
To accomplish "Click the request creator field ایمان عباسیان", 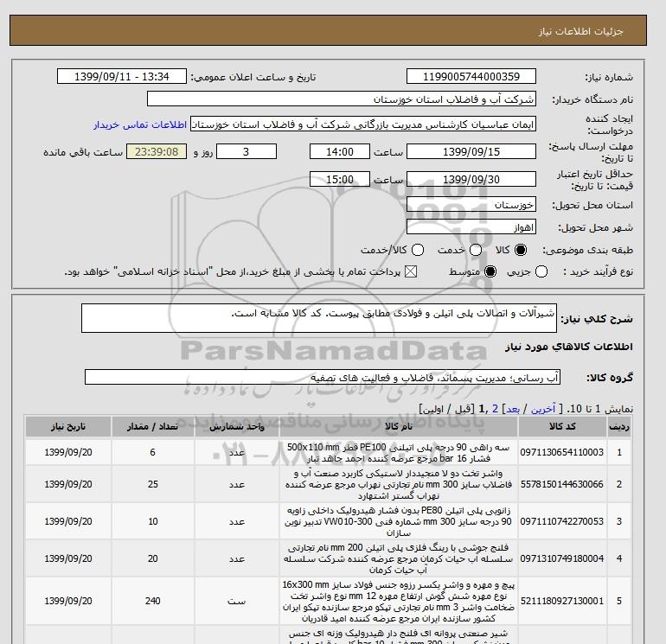I will 363,124.
